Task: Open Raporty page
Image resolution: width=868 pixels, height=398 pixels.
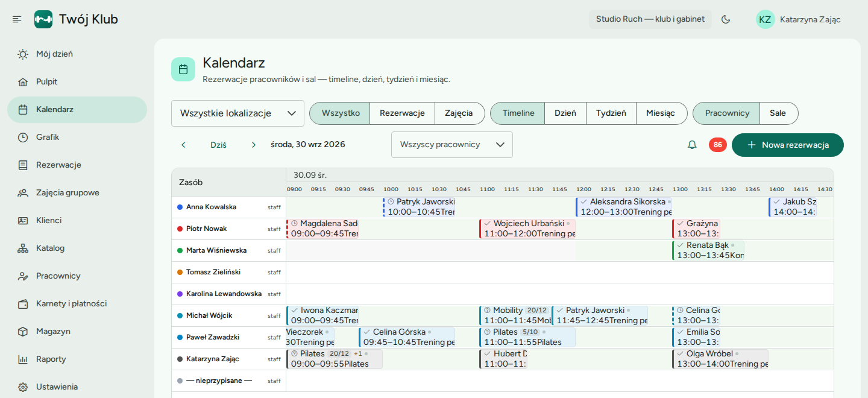Action: (x=77, y=359)
